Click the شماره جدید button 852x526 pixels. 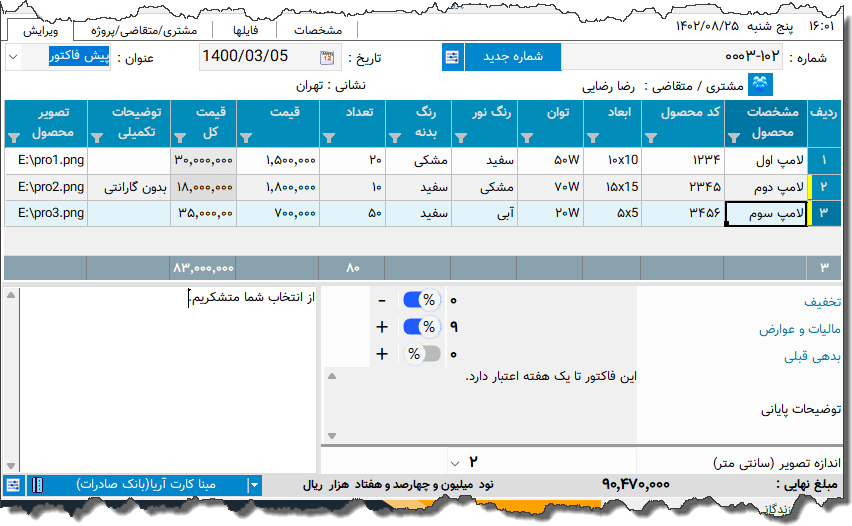513,57
